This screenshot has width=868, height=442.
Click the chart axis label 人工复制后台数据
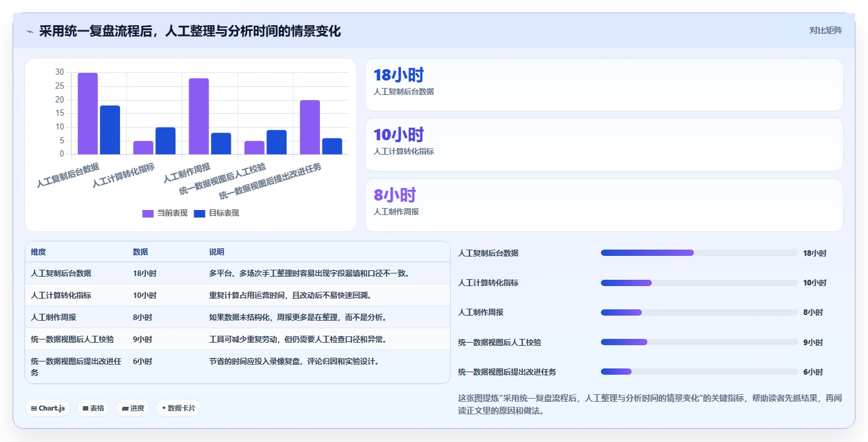tap(68, 175)
